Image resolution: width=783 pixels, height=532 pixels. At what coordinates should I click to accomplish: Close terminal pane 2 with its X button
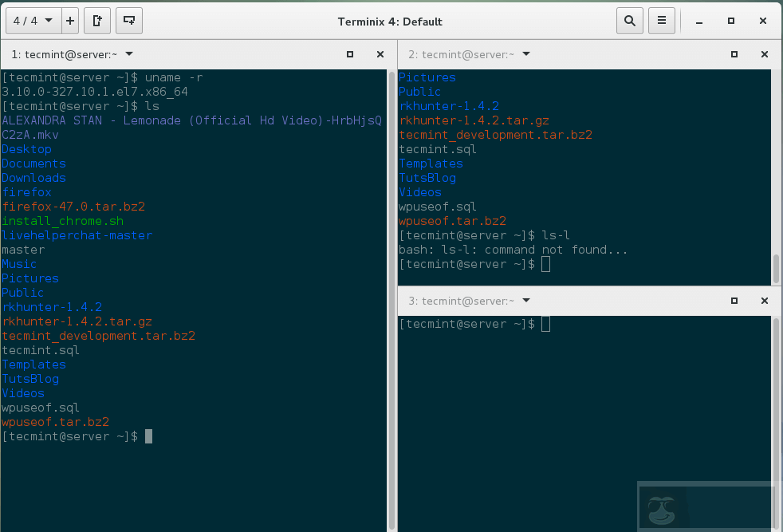click(x=764, y=54)
